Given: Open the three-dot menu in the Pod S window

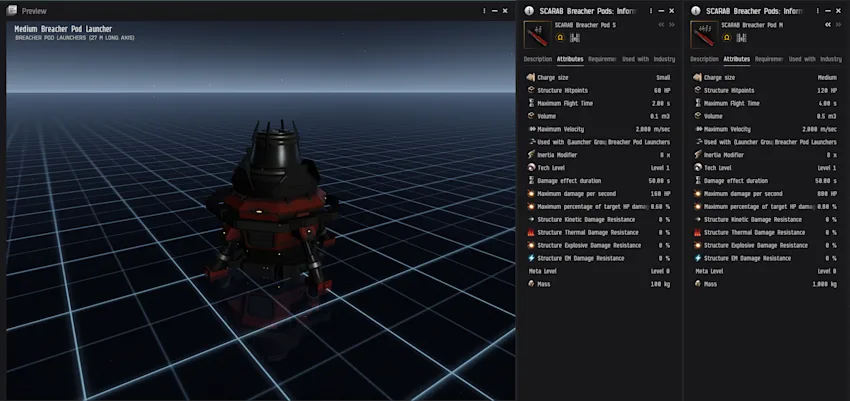Looking at the screenshot, I should coord(651,11).
